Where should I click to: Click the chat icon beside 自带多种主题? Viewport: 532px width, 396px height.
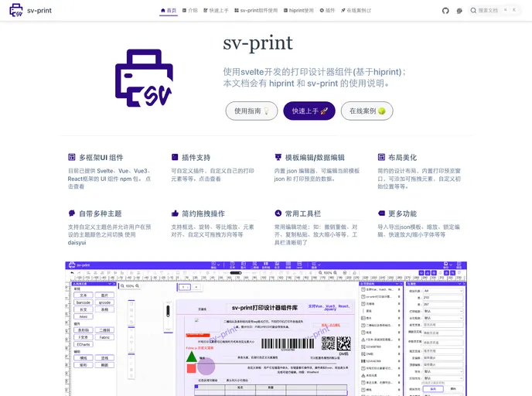[72, 213]
